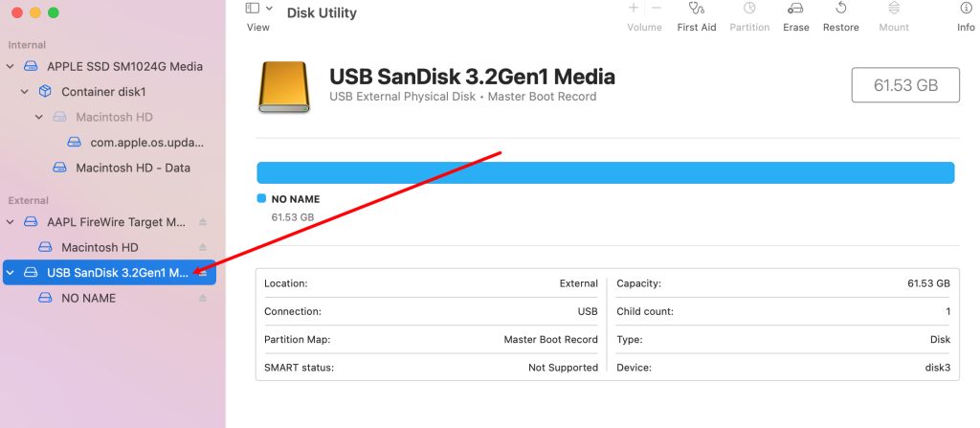Viewport: 980px width, 428px height.
Task: Click the blue NO NAME usage bar
Action: 605,172
